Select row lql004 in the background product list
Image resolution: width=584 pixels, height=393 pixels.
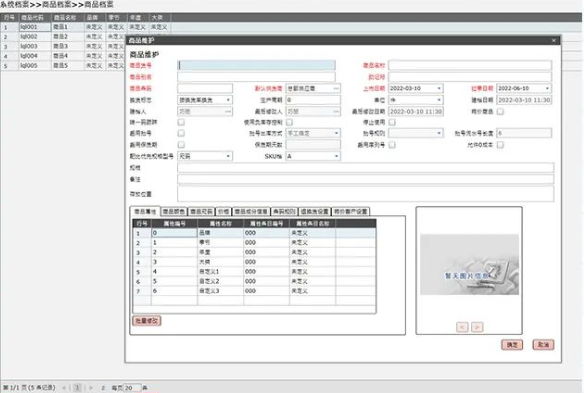pyautogui.click(x=62, y=56)
